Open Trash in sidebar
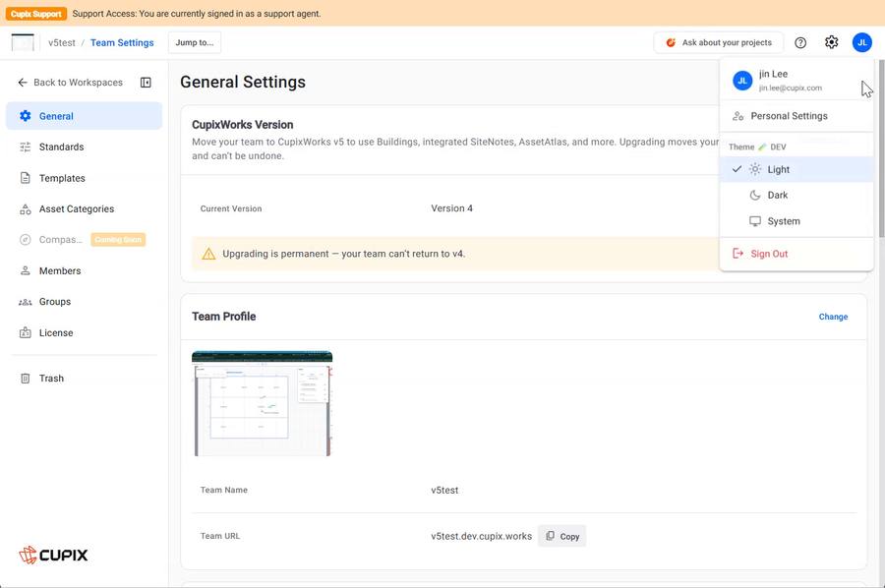Viewport: 885px width, 588px height. point(85,379)
